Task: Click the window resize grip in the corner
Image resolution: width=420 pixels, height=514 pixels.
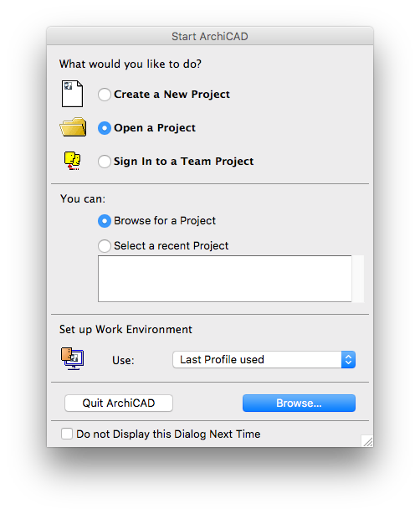Action: point(367,441)
